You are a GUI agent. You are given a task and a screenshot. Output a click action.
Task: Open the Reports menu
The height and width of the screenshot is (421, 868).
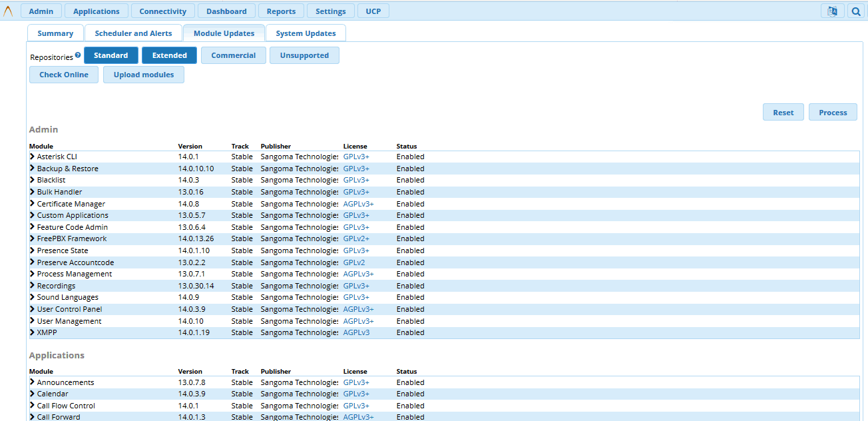pyautogui.click(x=281, y=11)
